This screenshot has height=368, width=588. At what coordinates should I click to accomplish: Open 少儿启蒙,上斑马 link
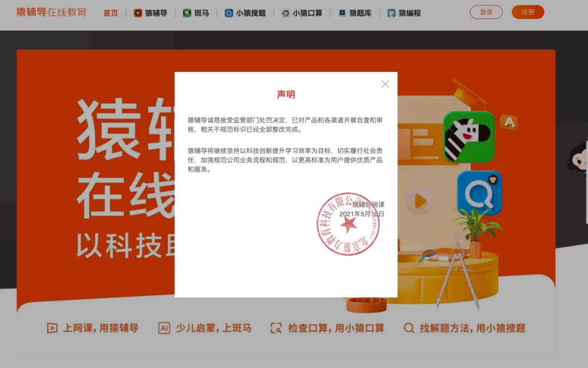(x=213, y=328)
